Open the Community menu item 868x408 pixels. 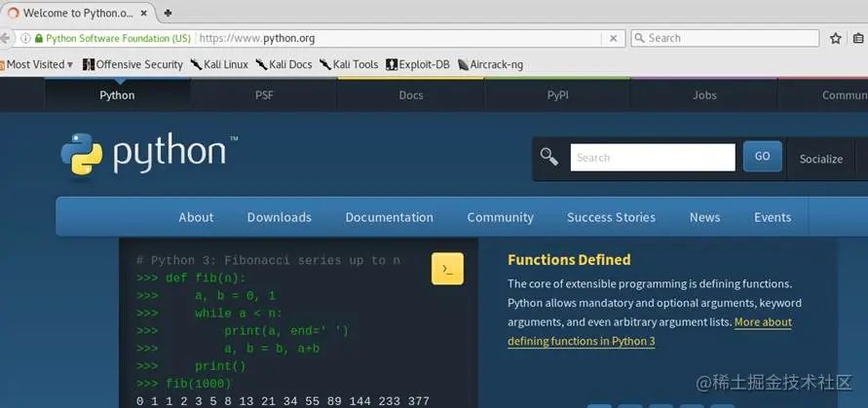pyautogui.click(x=501, y=217)
